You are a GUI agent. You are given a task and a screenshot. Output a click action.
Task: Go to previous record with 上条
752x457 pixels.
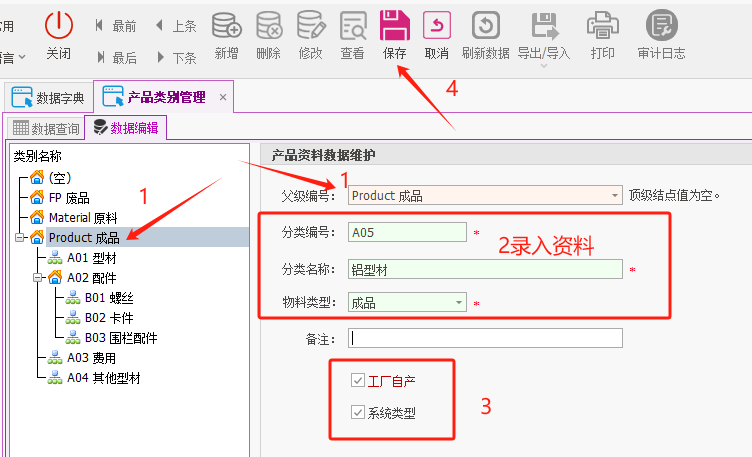[x=176, y=26]
